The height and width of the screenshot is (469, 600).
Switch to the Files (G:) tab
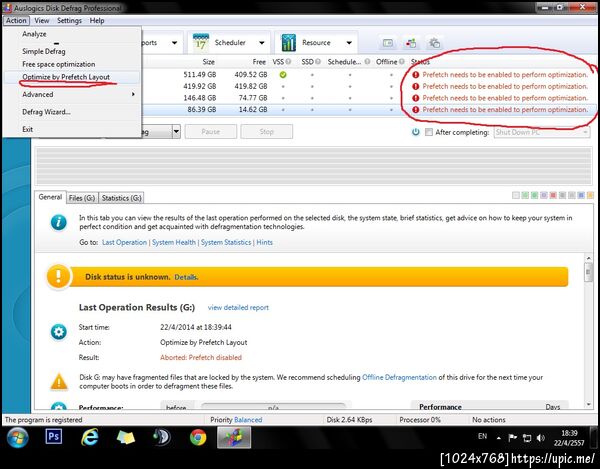82,198
